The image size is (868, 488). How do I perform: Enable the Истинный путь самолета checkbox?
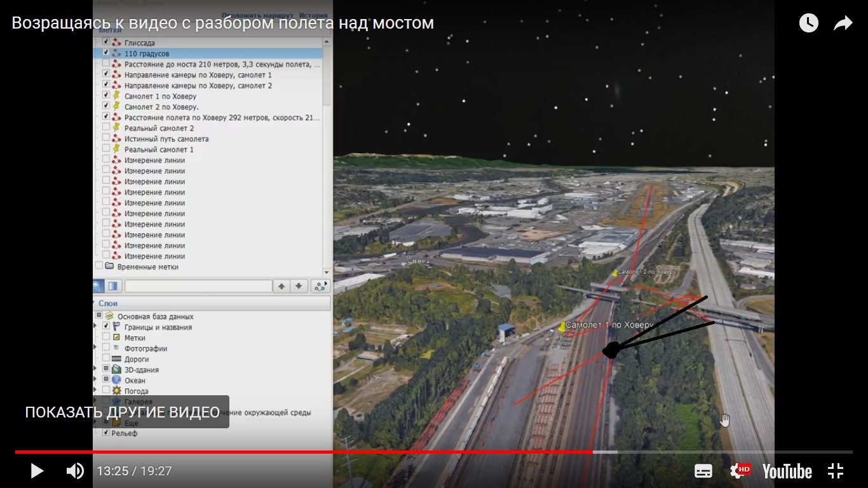(106, 139)
